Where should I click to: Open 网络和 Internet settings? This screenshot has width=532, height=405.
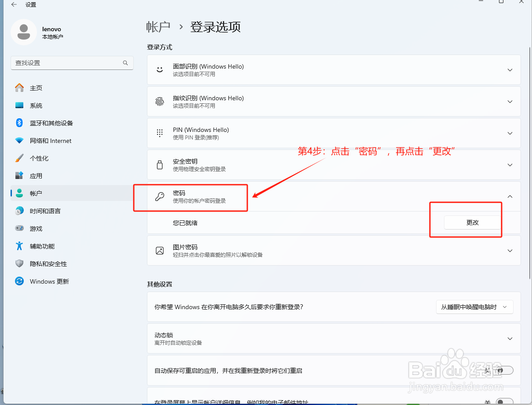(49, 140)
